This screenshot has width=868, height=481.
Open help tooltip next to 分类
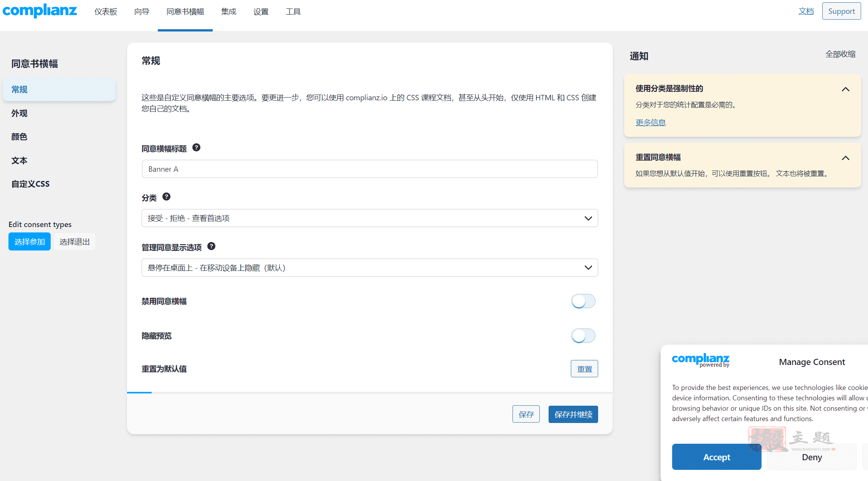(166, 197)
